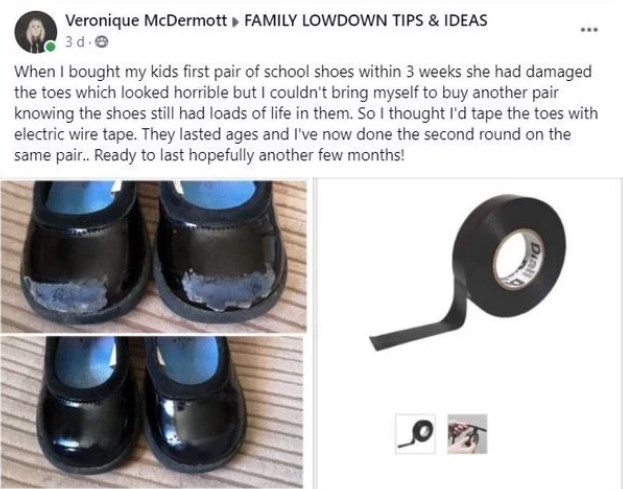Open the repaired shiny shoes photo
The image size is (623, 489).
coord(152,412)
